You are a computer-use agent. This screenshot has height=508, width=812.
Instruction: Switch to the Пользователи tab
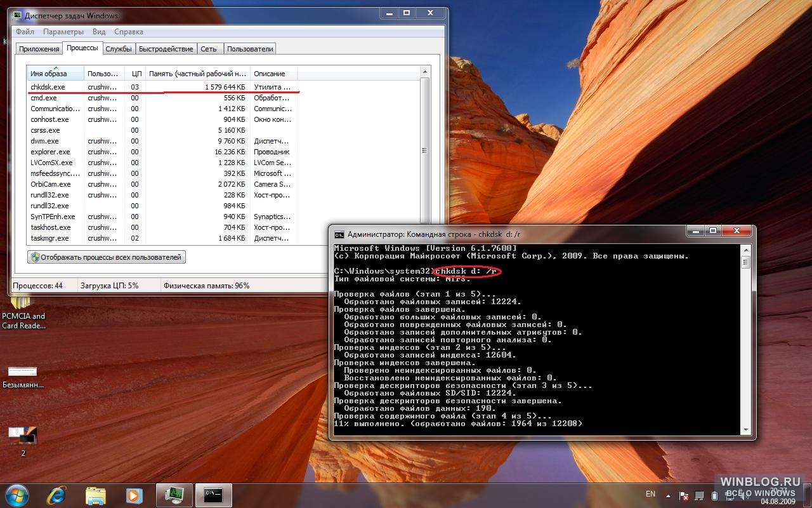tap(250, 49)
